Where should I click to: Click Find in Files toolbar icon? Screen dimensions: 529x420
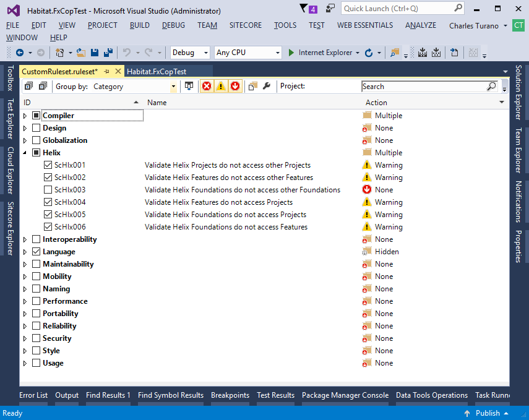pos(394,53)
